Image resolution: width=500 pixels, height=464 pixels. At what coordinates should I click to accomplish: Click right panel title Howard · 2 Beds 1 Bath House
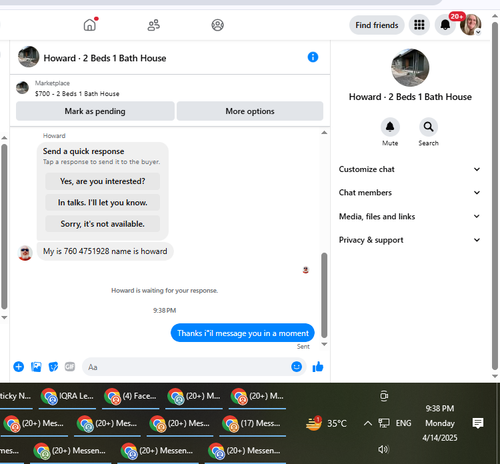pyautogui.click(x=410, y=97)
